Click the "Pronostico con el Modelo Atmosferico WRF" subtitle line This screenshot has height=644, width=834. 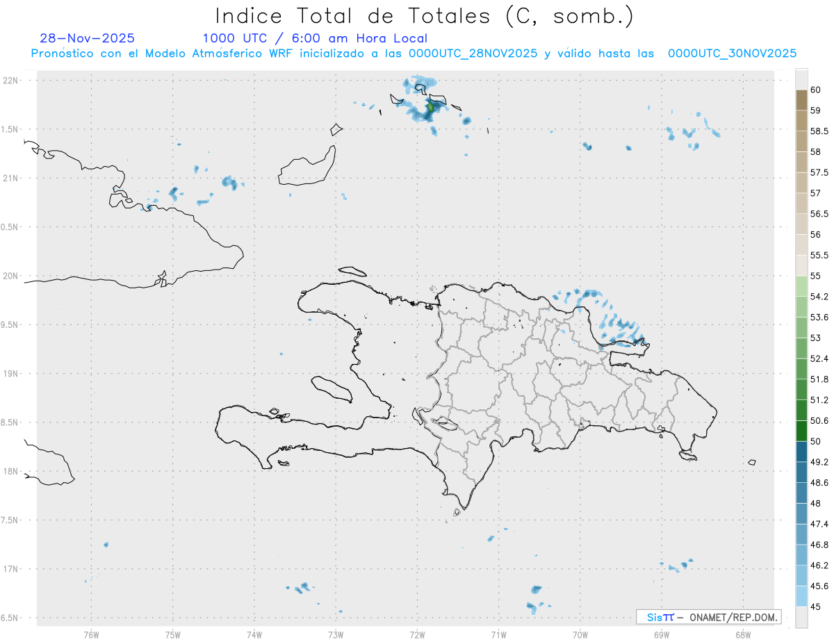tap(414, 53)
